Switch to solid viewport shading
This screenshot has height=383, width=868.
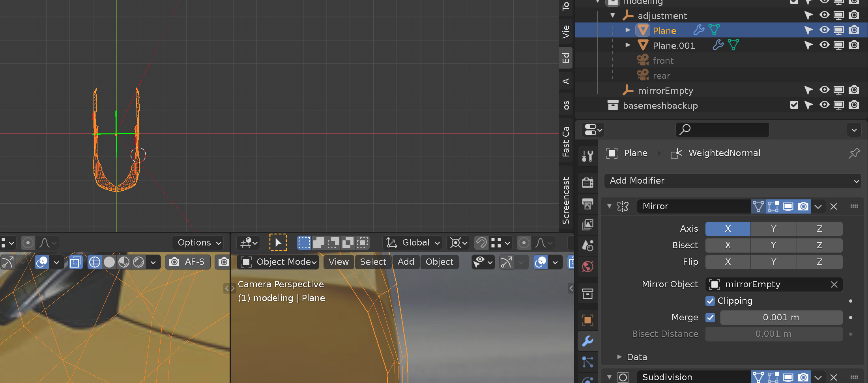click(109, 262)
